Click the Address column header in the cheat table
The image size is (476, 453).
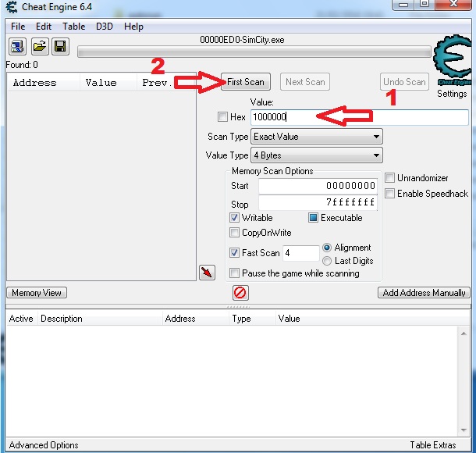coord(196,319)
